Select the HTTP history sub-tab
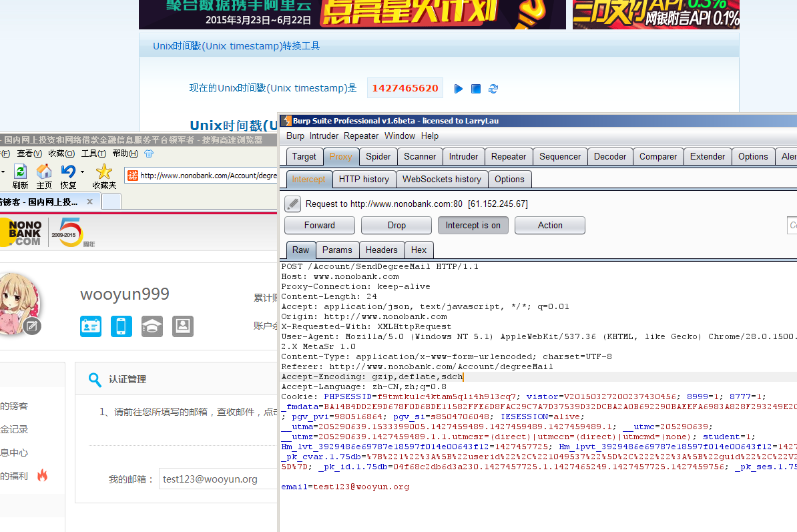Image resolution: width=797 pixels, height=532 pixels. 364,180
